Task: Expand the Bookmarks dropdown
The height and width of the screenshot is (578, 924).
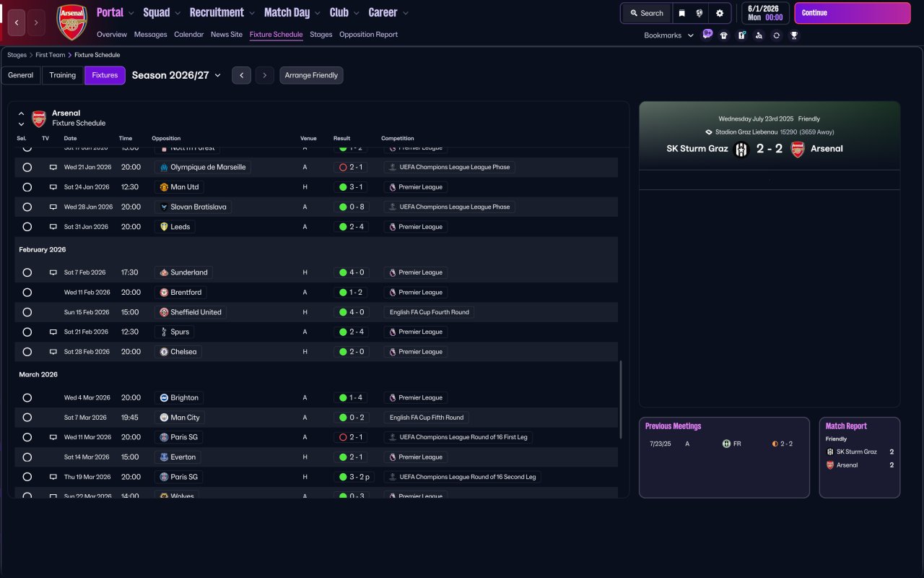Action: 668,35
